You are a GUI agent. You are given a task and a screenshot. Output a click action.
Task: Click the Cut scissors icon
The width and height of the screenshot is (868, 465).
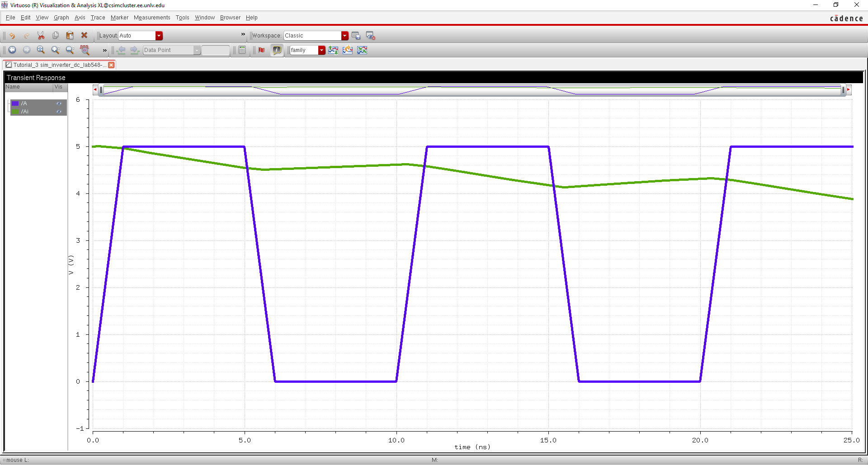(41, 36)
